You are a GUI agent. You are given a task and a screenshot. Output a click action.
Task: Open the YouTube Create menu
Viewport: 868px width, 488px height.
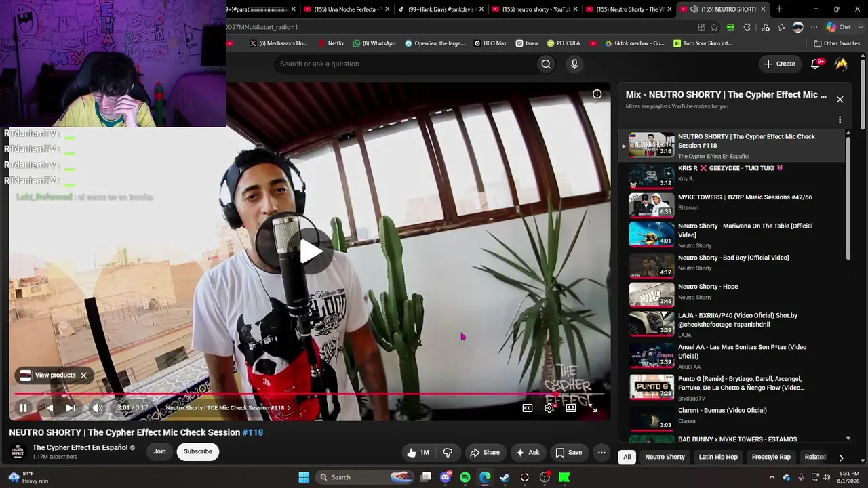coord(780,64)
